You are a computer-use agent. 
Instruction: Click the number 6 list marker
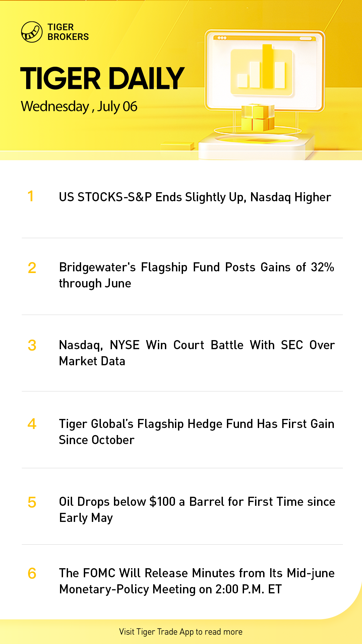[32, 574]
